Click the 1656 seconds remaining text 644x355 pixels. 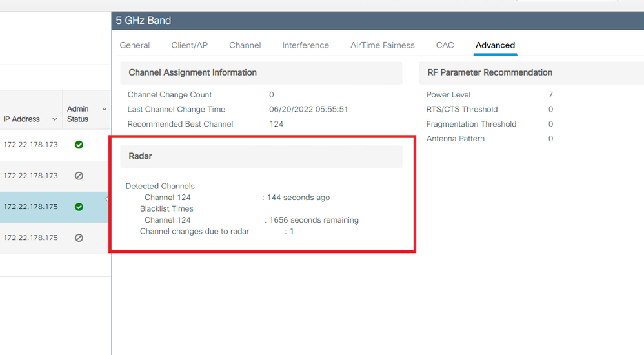click(314, 220)
